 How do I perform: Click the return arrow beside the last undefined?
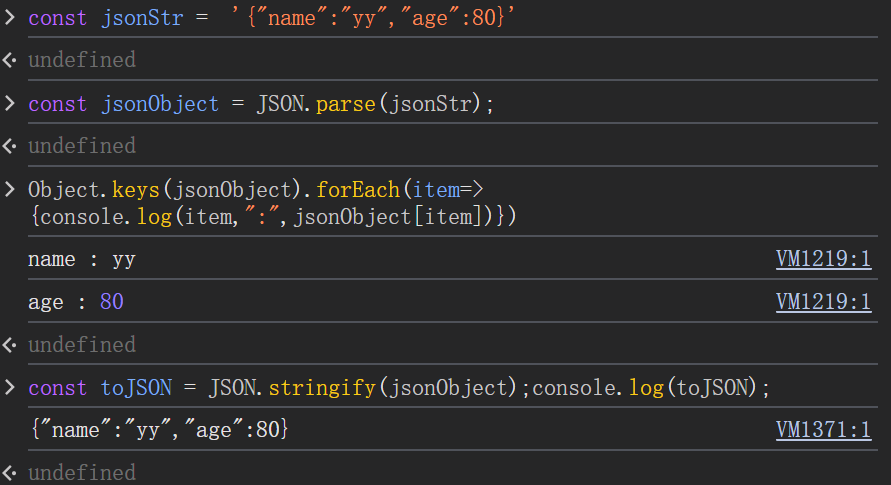coord(9,473)
